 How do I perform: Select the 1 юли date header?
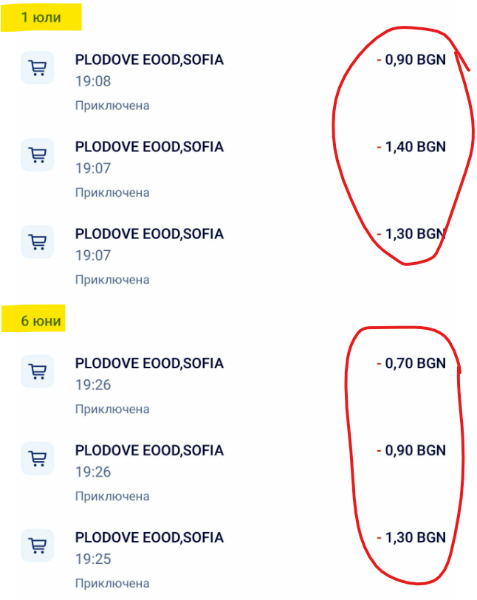click(41, 18)
